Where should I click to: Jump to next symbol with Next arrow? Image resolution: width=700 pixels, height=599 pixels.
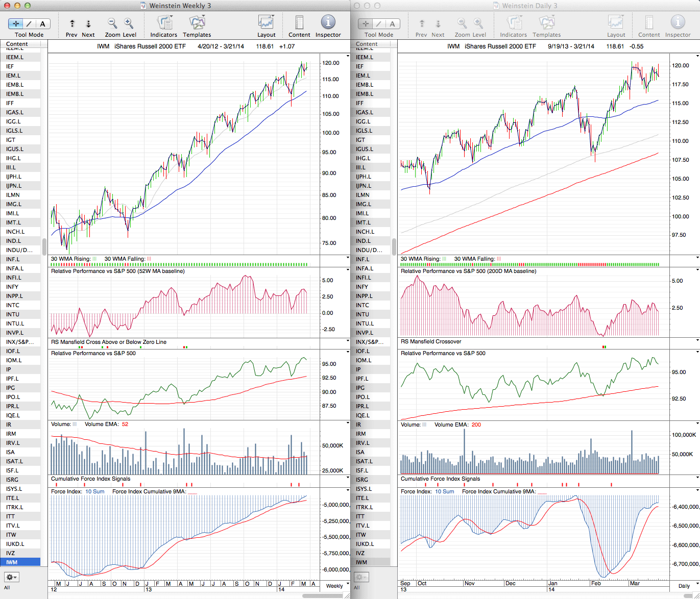(88, 23)
